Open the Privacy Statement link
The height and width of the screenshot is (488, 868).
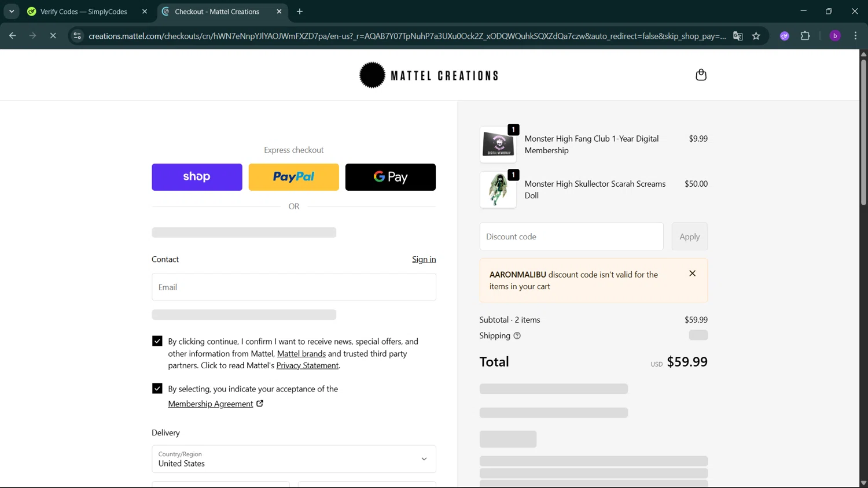(307, 365)
